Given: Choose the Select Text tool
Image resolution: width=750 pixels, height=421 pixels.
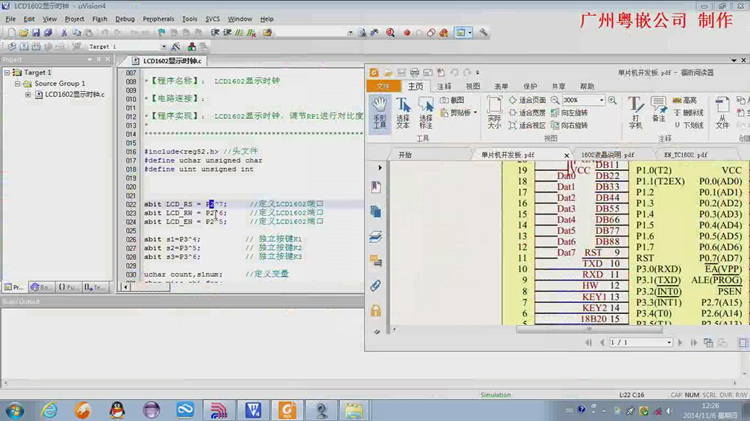Looking at the screenshot, I should pyautogui.click(x=403, y=113).
